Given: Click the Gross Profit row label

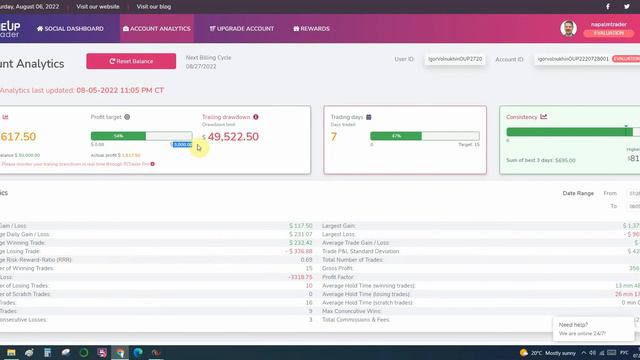Looking at the screenshot, I should (x=338, y=269).
